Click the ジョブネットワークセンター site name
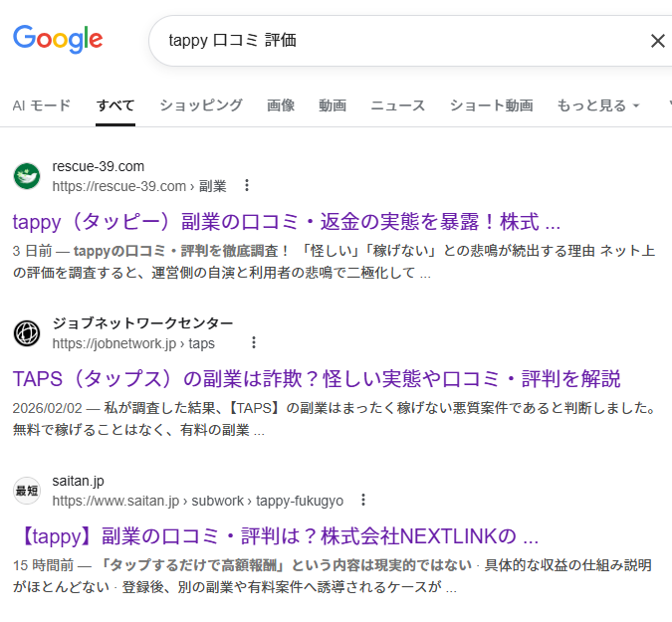The height and width of the screenshot is (622, 672). 142,323
